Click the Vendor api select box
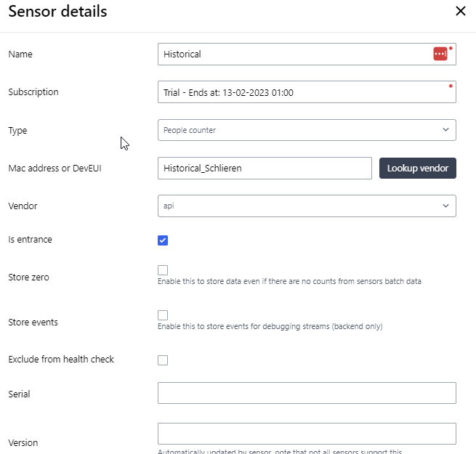Screen dimensions: 476x454 coord(307,206)
